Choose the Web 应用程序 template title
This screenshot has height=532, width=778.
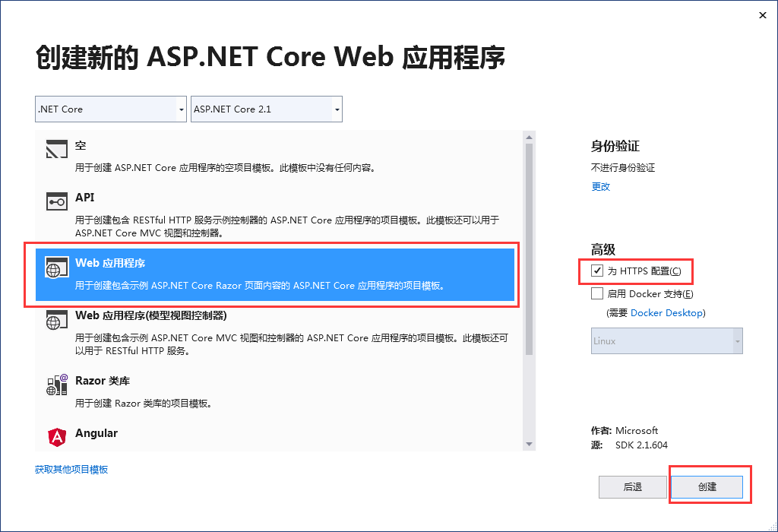[x=110, y=263]
